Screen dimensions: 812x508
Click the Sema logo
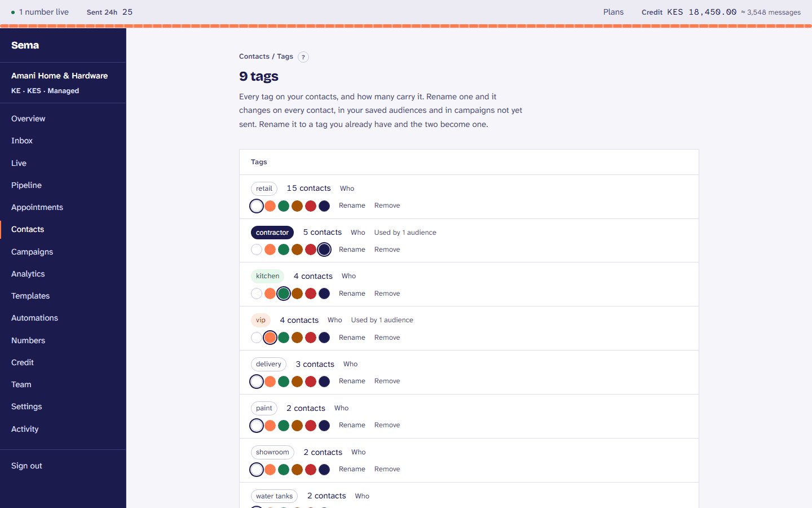point(25,45)
